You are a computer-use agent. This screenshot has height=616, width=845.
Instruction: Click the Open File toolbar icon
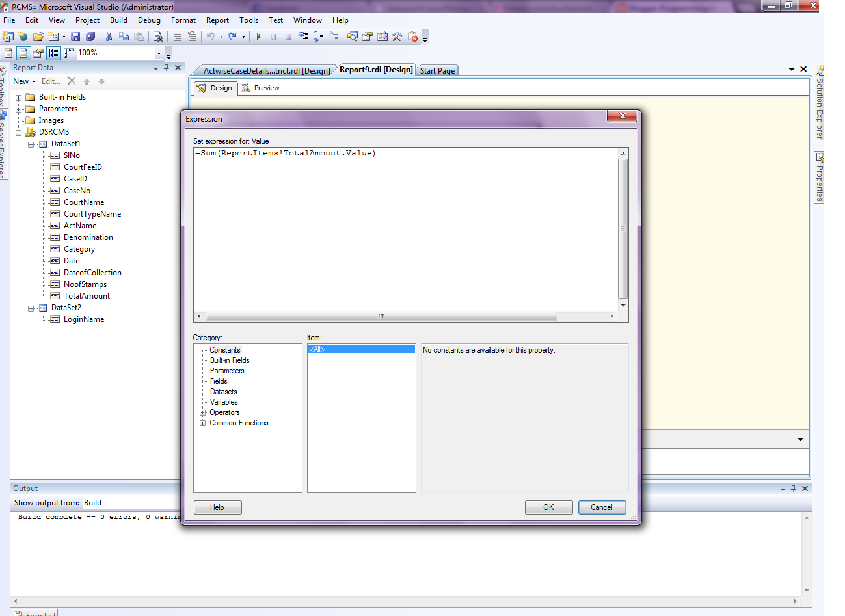[38, 36]
